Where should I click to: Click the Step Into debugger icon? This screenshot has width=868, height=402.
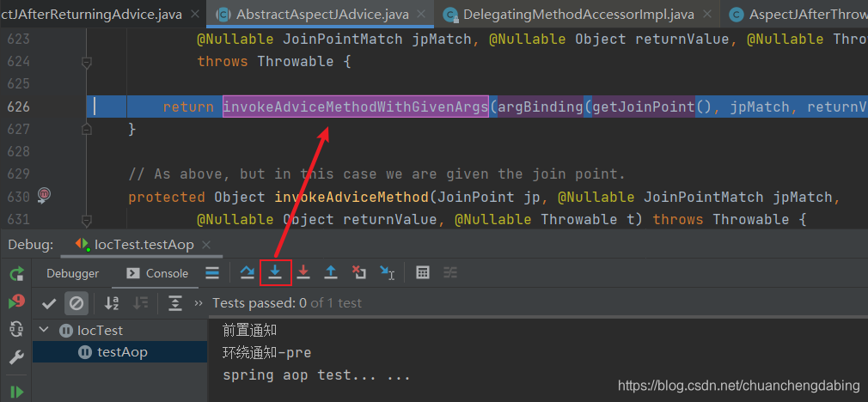tap(275, 272)
